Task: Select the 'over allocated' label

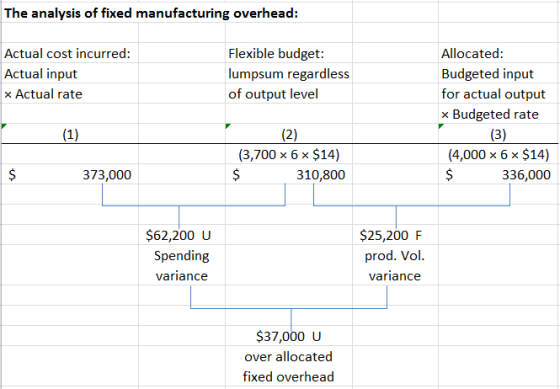Action: [288, 356]
